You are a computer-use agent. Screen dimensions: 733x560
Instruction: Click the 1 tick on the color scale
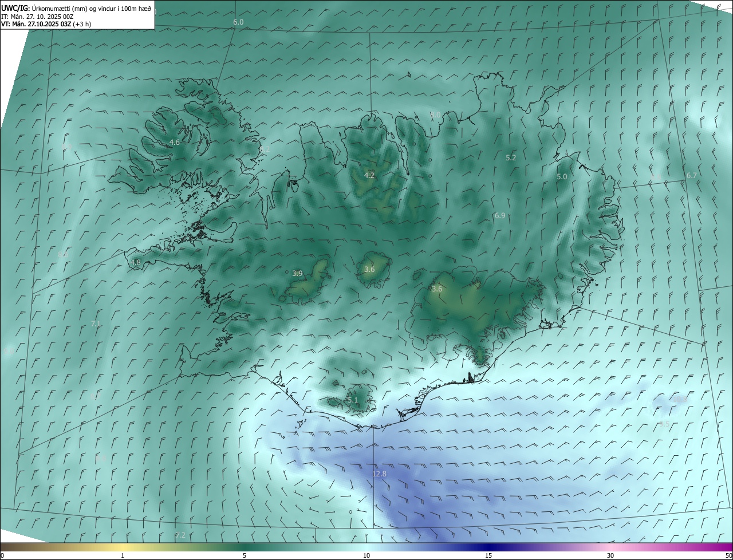[123, 555]
